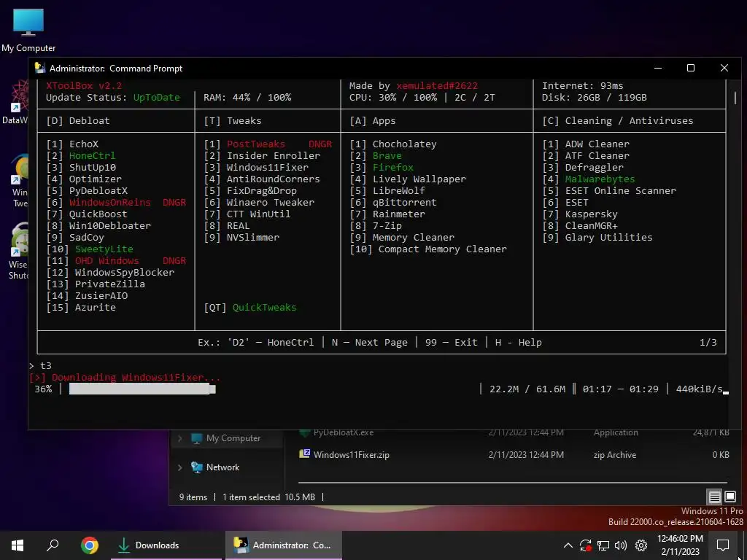Select Network in Explorer navigation pane
The width and height of the screenshot is (747, 560).
click(x=222, y=467)
